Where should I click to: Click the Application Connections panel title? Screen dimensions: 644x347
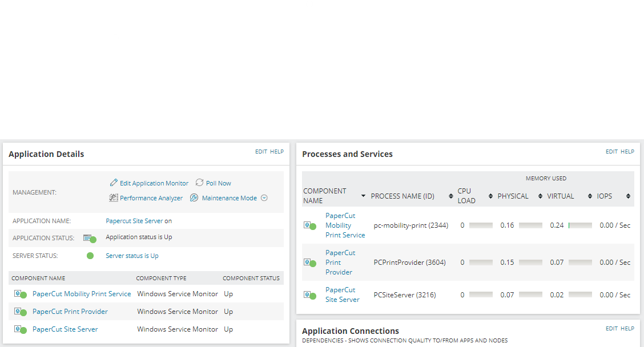(x=351, y=331)
